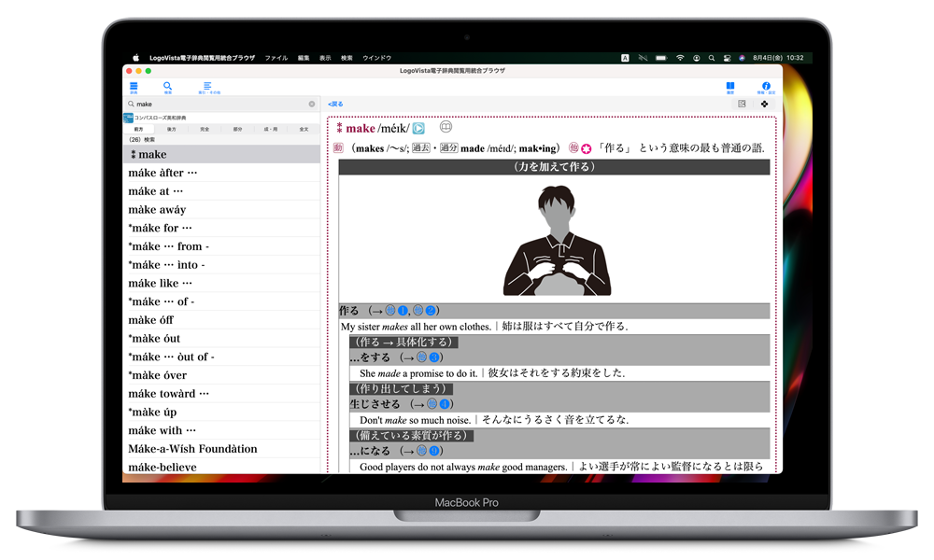This screenshot has width=934, height=560.
Task: Click the コンパスローズ英和辞典 dictionary icon
Action: coord(128,118)
